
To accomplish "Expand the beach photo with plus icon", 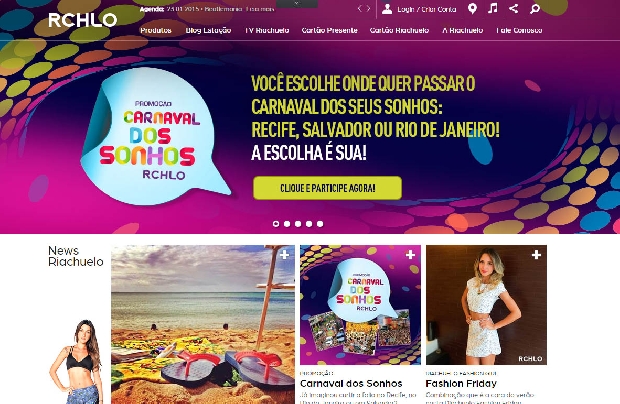I will click(x=284, y=255).
